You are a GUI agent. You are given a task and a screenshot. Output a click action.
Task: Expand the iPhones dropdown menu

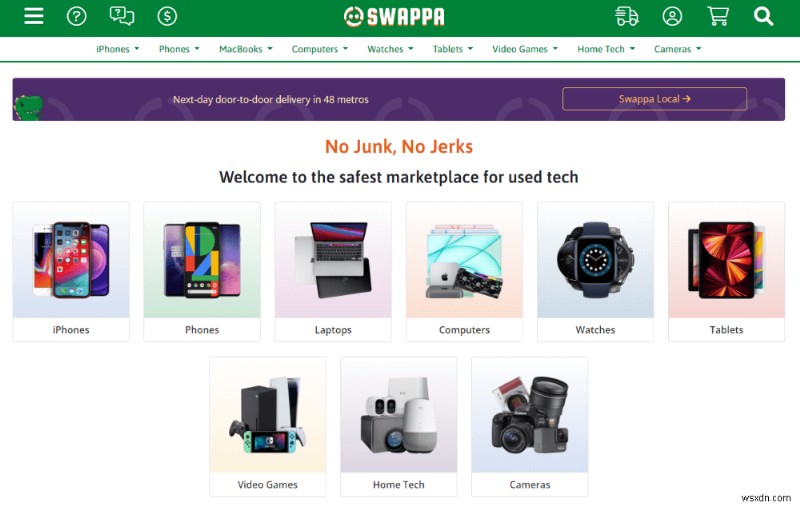click(117, 49)
